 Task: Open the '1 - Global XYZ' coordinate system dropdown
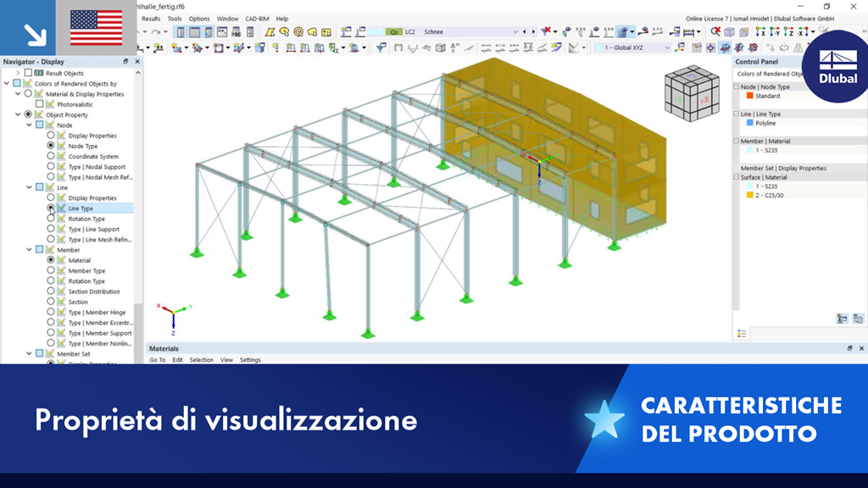667,46
